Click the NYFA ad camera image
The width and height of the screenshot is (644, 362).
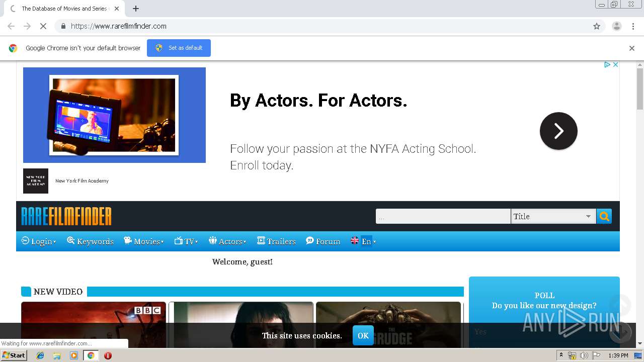tap(114, 115)
